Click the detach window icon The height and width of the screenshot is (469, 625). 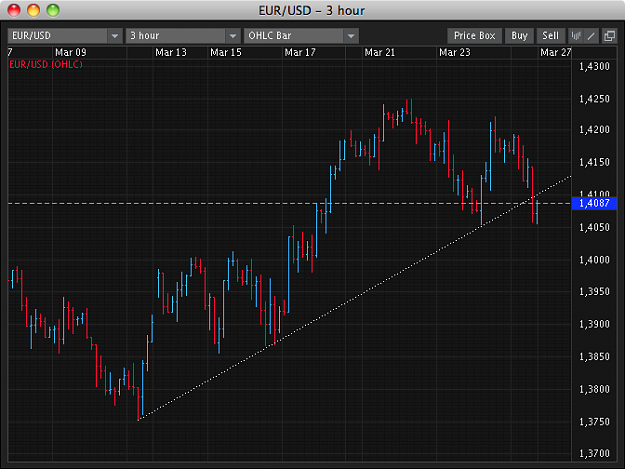tap(609, 36)
